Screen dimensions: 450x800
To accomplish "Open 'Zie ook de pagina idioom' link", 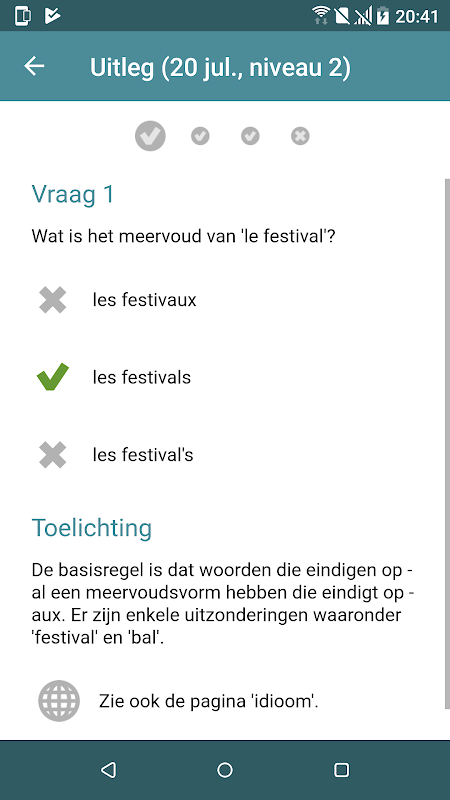I will tap(209, 702).
